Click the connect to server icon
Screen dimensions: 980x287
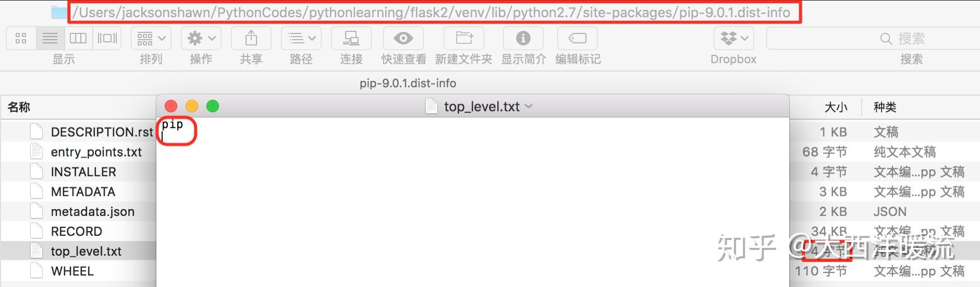(351, 39)
